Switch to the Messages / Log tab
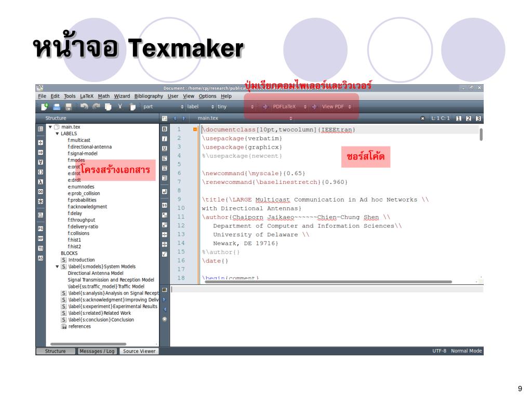 click(97, 351)
